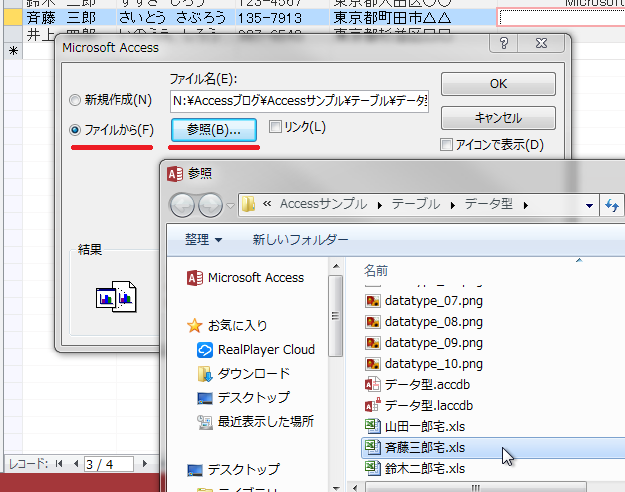Refresh the folder view
Screen dimensions: 625x492
(612, 206)
